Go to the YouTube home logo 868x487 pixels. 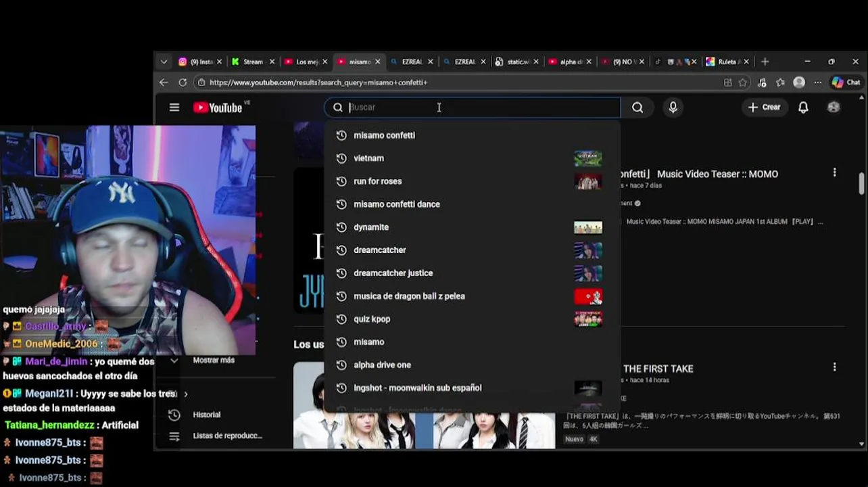coord(218,108)
